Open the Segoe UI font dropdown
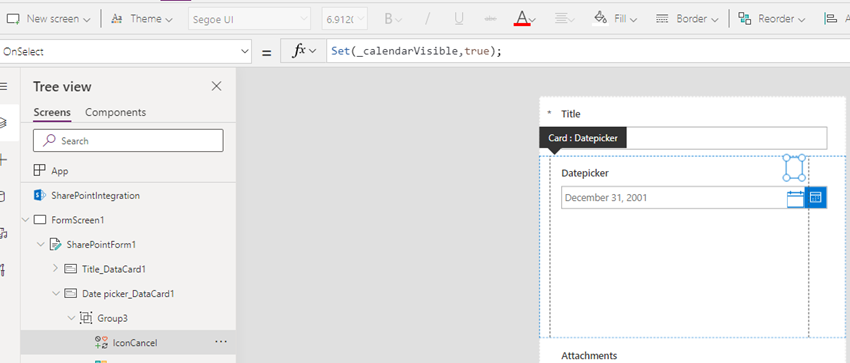850x363 pixels. (249, 20)
